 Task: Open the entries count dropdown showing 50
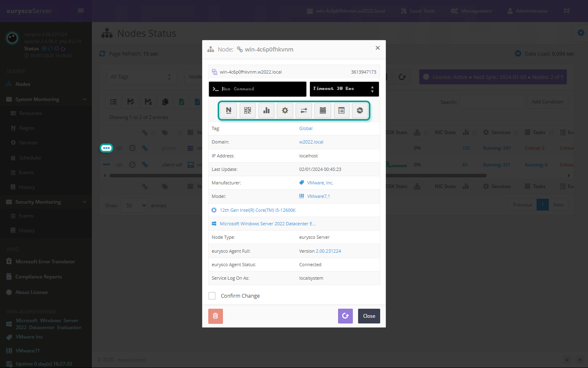(134, 205)
